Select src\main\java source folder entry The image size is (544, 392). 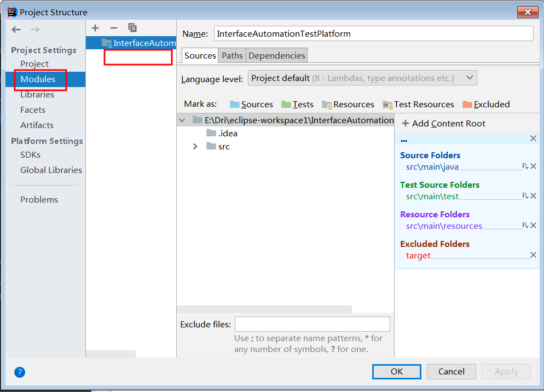tap(432, 167)
